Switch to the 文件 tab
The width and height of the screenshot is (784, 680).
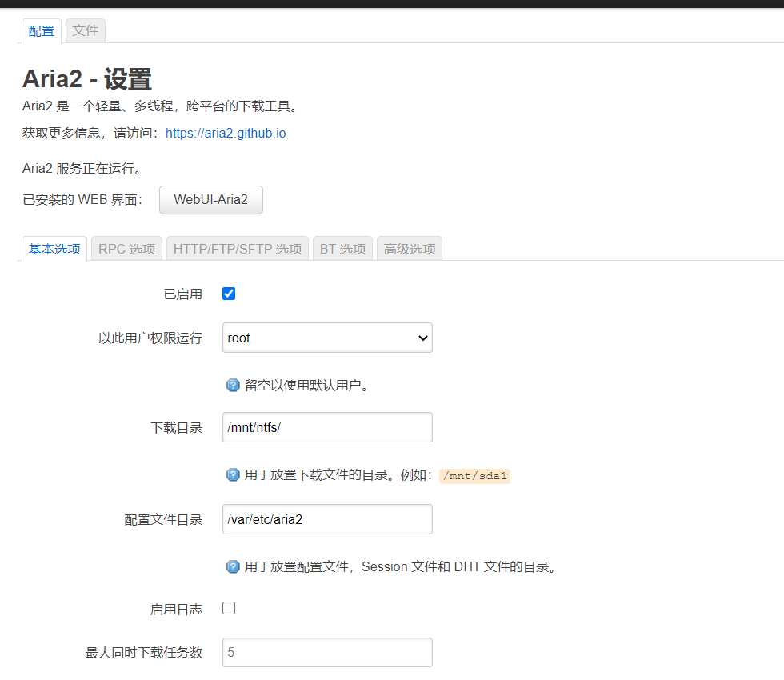(85, 30)
